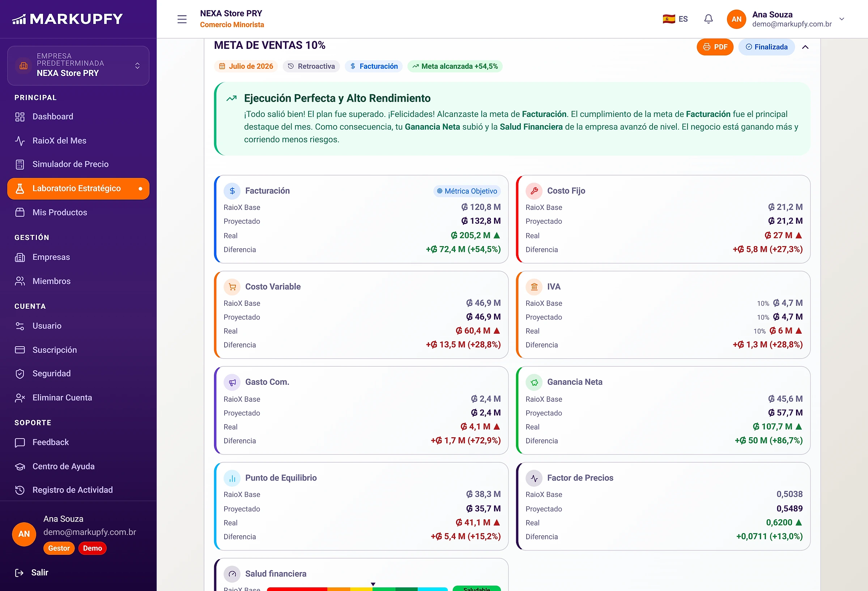Click the Meta alcanzada +54,5% chip

coord(455,66)
